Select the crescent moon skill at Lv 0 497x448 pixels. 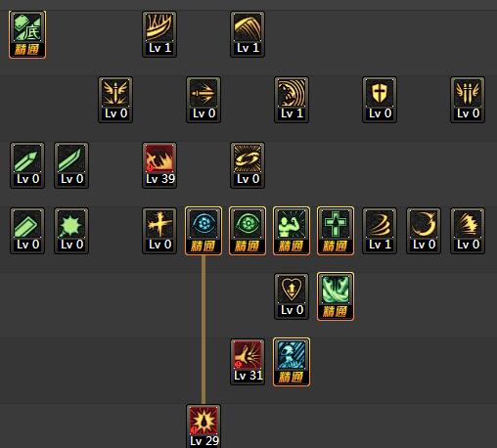[424, 231]
